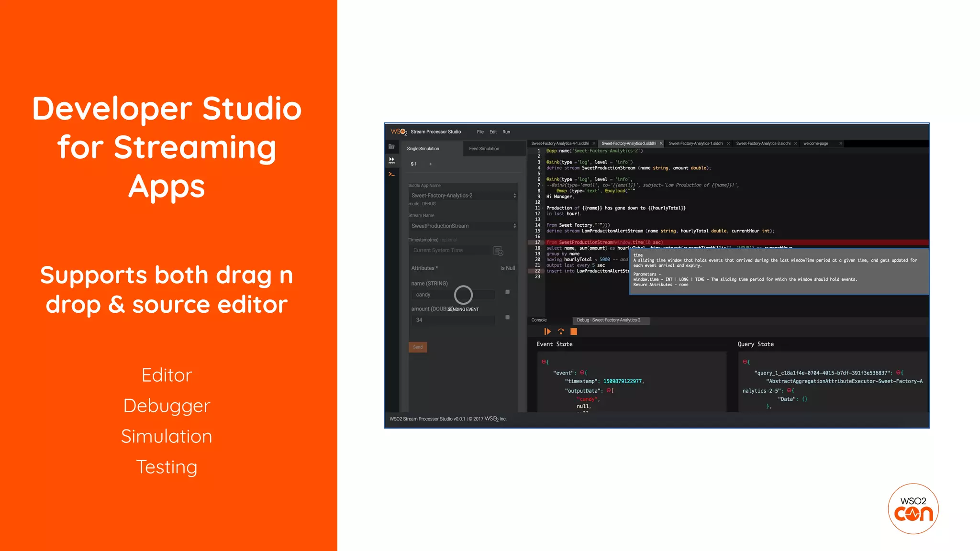Open the Stream Name dropdown
980x551 pixels.
(463, 226)
